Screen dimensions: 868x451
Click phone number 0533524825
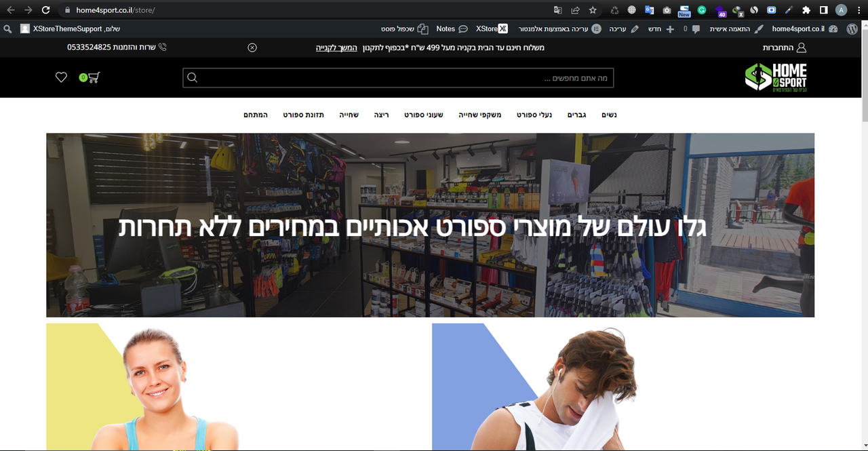tap(89, 47)
